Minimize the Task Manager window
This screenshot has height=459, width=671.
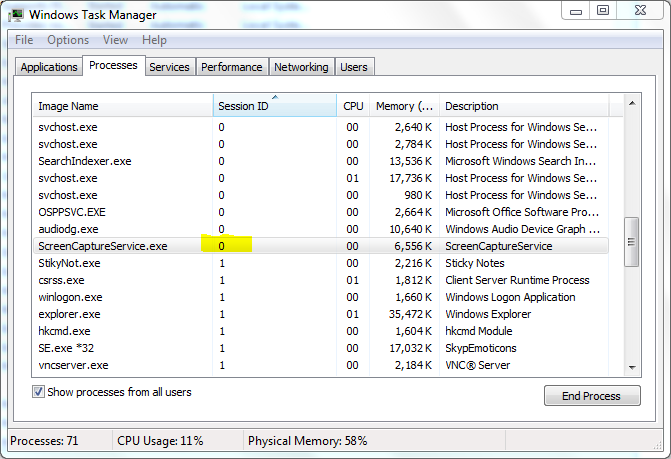[x=576, y=12]
